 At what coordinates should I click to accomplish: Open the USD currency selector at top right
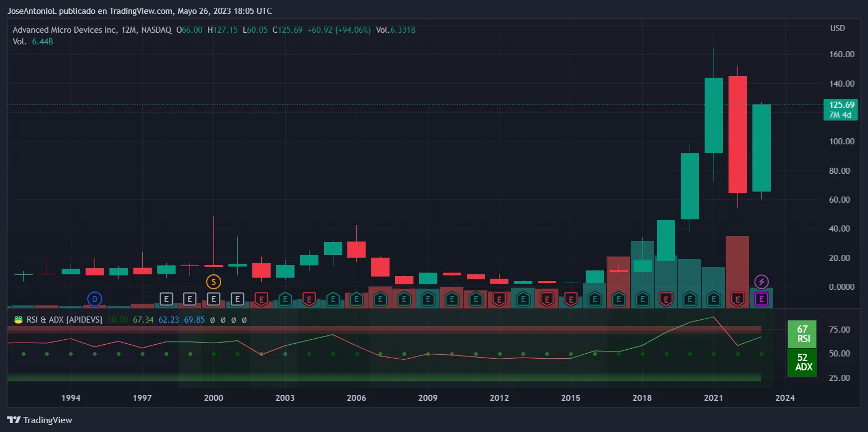(x=837, y=28)
